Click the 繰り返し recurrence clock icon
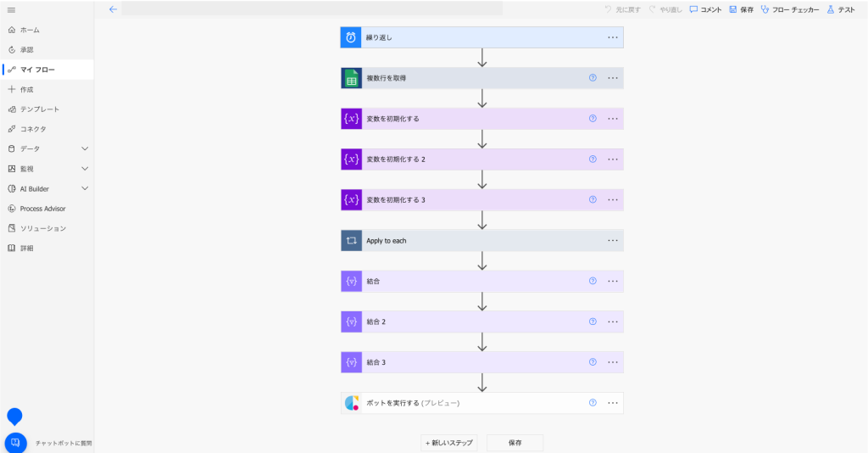Screen dimensions: 868x453 tap(351, 37)
